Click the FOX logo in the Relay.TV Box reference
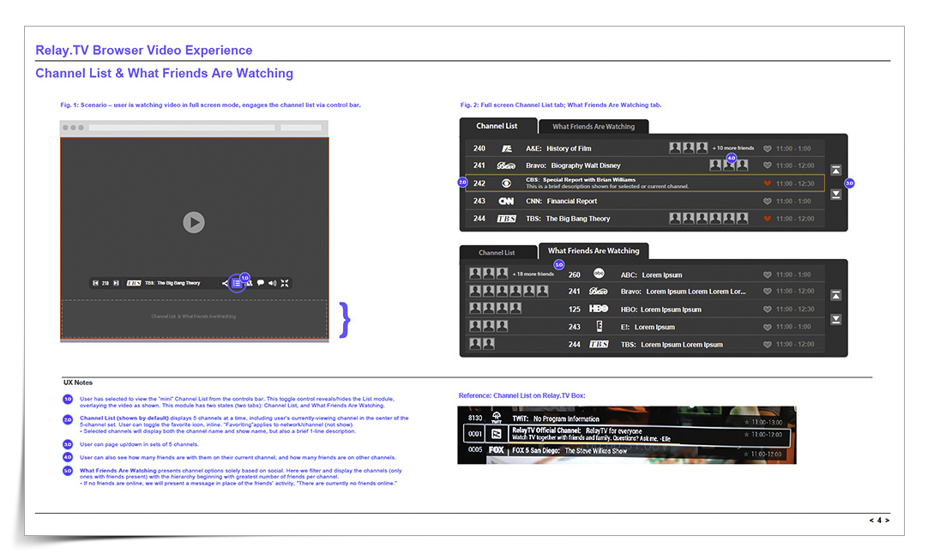This screenshot has height=560, width=928. [496, 450]
